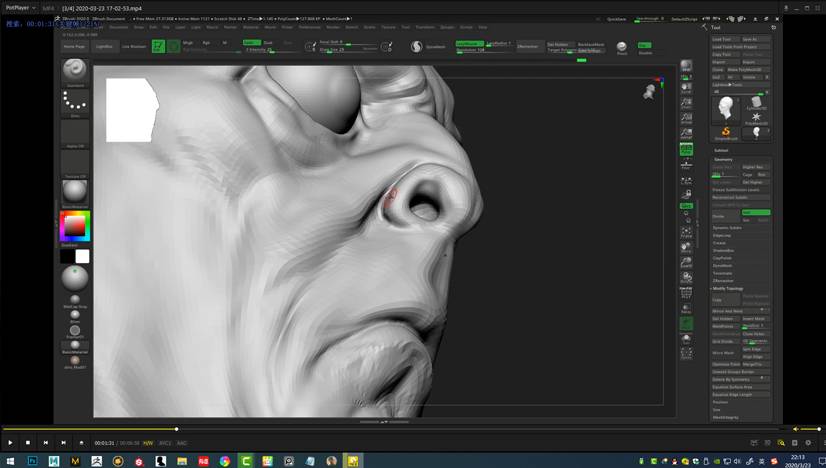Click the Load Tool button
The image size is (826, 468).
pos(725,40)
